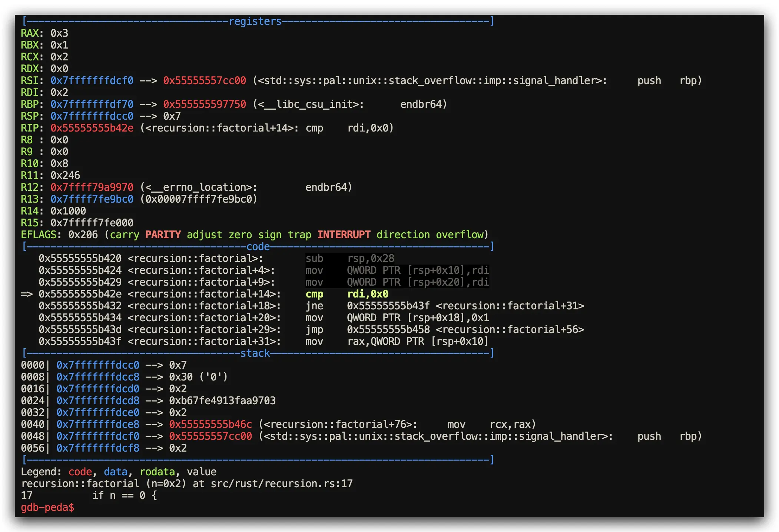The image size is (779, 532).
Task: Click RDI register value 0x2
Action: [59, 93]
